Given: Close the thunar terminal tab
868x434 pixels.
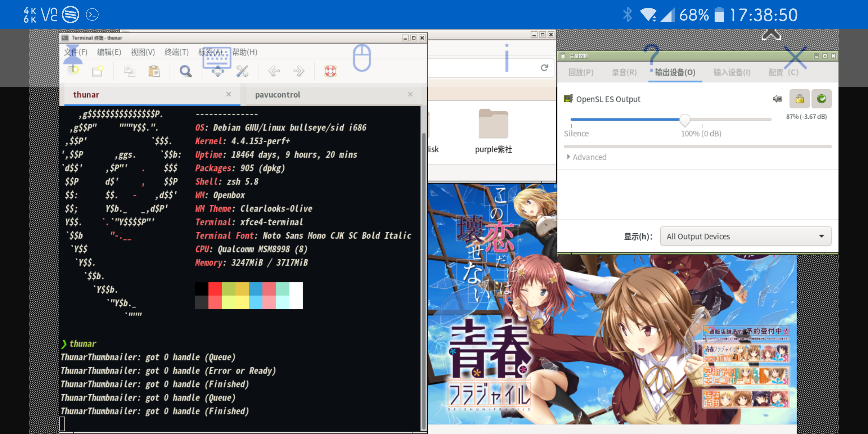Looking at the screenshot, I should pos(228,94).
